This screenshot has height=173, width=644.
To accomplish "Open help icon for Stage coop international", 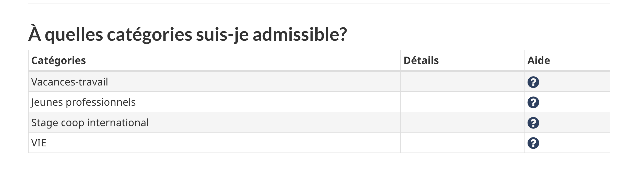I will click(533, 123).
